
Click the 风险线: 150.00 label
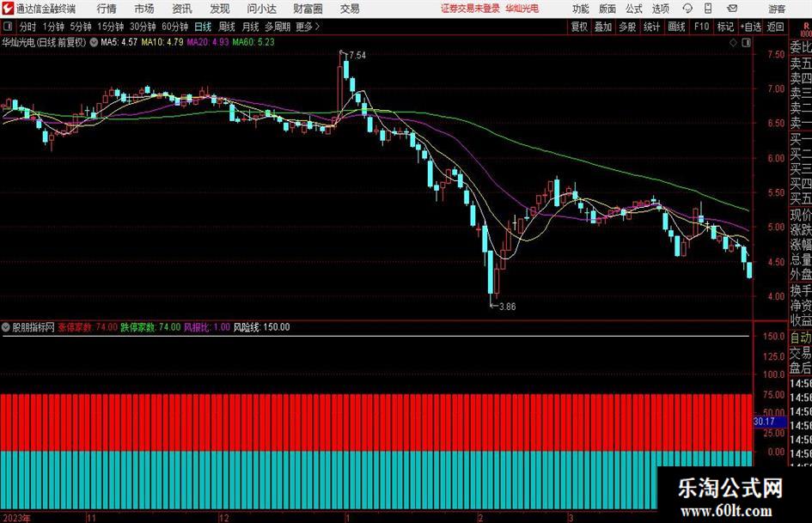point(261,327)
